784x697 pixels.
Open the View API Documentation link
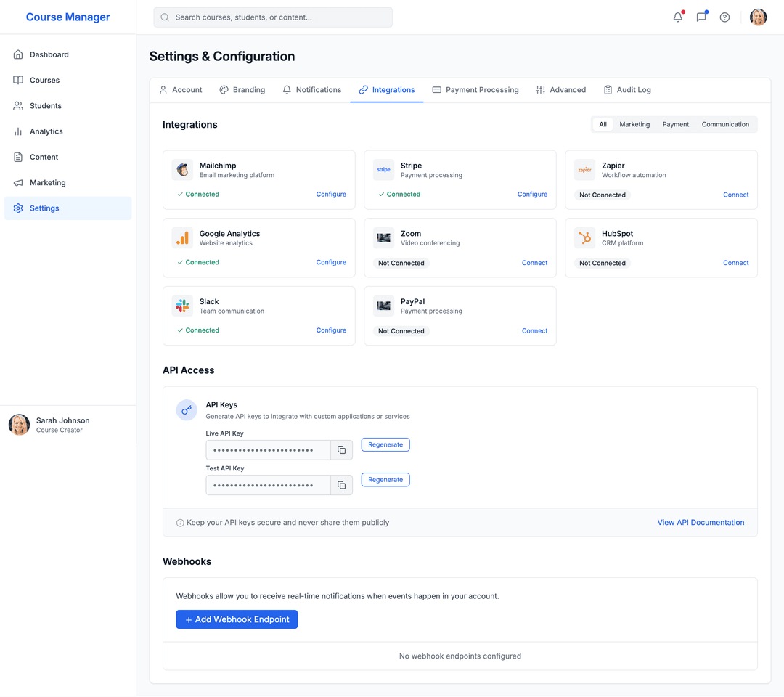[x=701, y=523]
